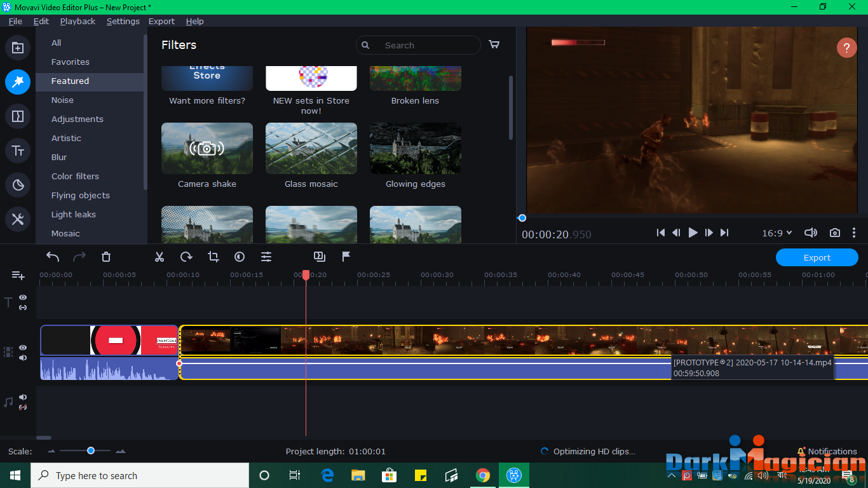Step forward one frame in preview
This screenshot has height=488, width=868.
709,233
